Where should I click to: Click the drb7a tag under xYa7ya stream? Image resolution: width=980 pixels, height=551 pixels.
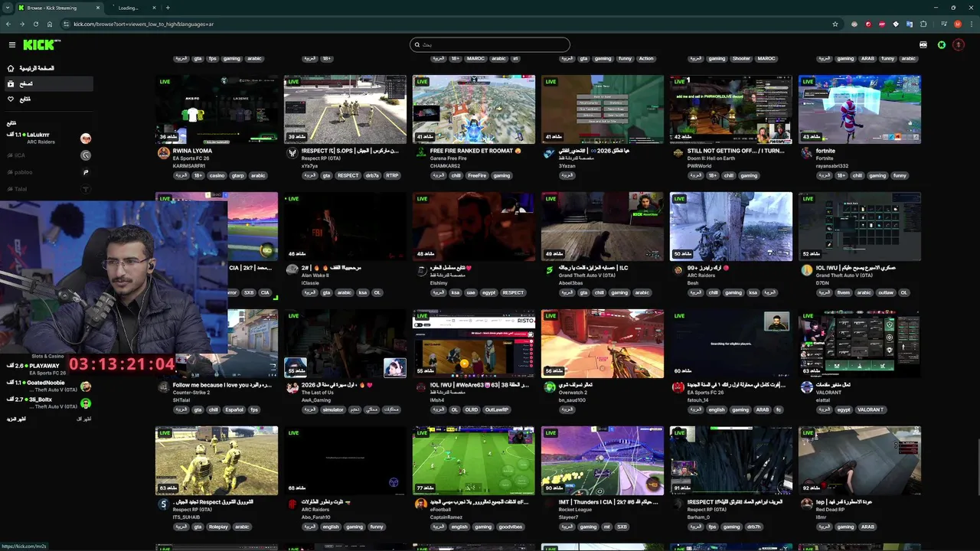(x=372, y=175)
